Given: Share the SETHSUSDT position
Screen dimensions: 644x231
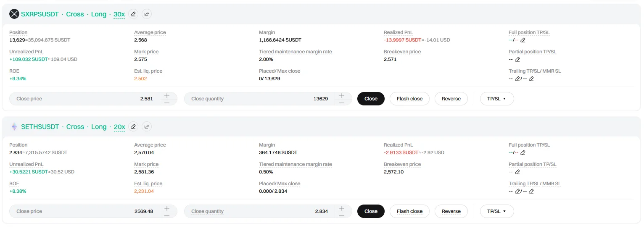Looking at the screenshot, I should coord(147,126).
